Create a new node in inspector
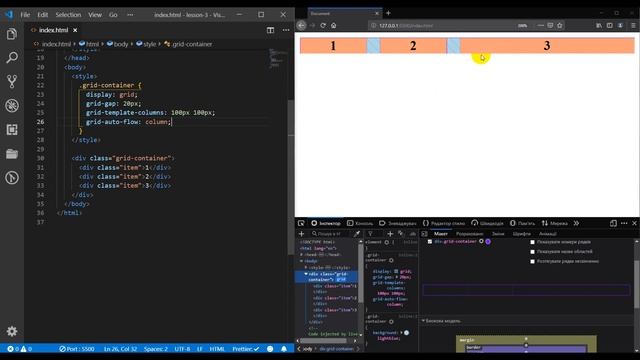 [x=302, y=233]
